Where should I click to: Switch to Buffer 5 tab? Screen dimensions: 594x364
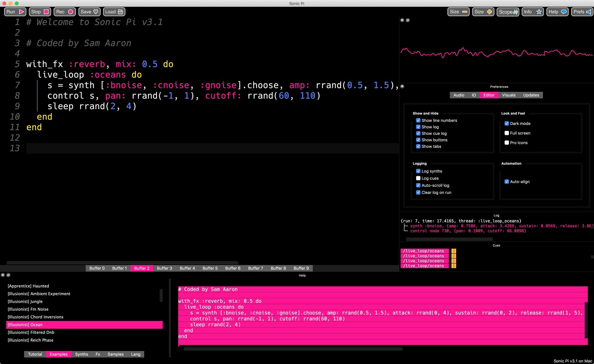coord(210,268)
